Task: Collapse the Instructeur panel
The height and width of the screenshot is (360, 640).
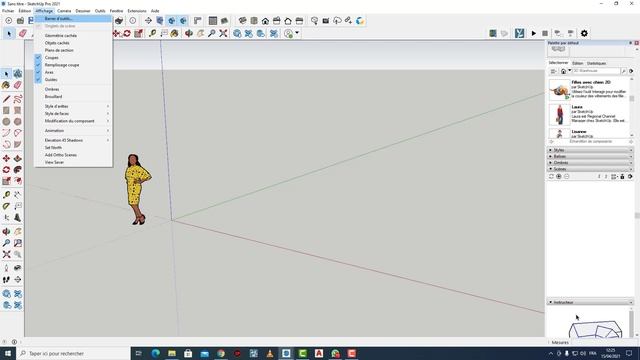Action: pos(590,302)
